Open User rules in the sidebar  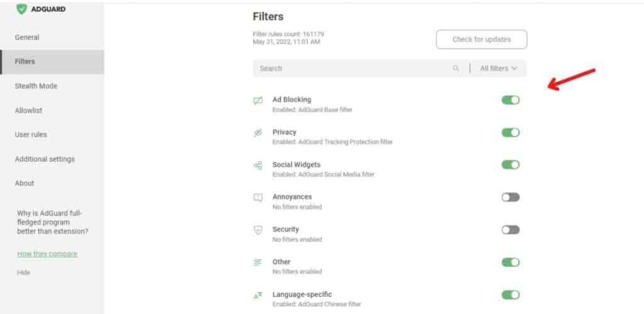pyautogui.click(x=31, y=135)
